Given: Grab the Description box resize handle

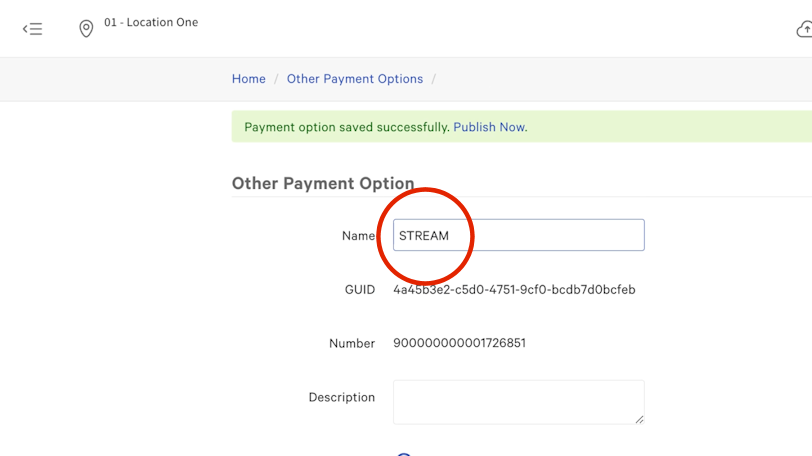Looking at the screenshot, I should (x=639, y=418).
